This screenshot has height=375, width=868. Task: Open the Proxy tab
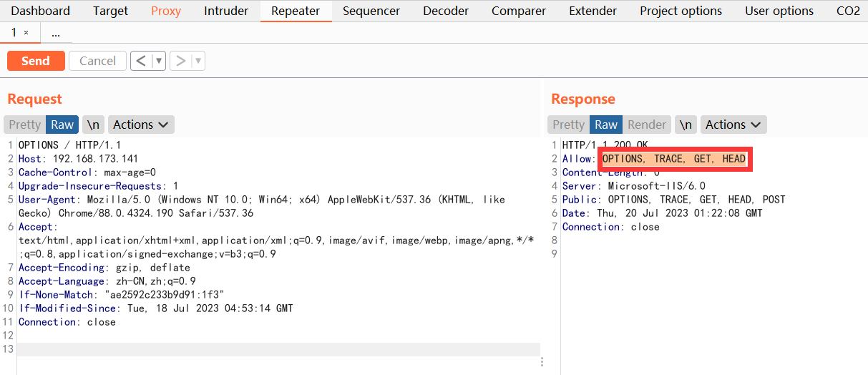click(x=166, y=11)
